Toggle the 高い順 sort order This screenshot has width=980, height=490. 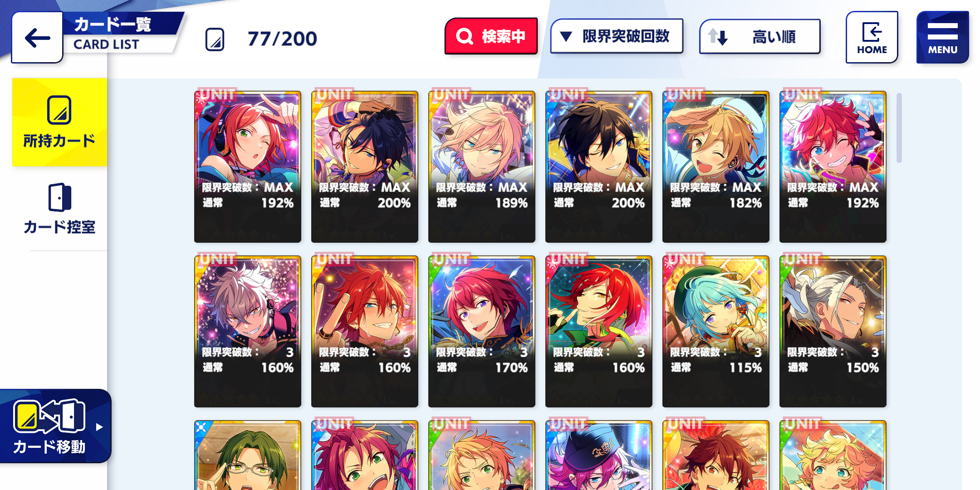pos(760,36)
